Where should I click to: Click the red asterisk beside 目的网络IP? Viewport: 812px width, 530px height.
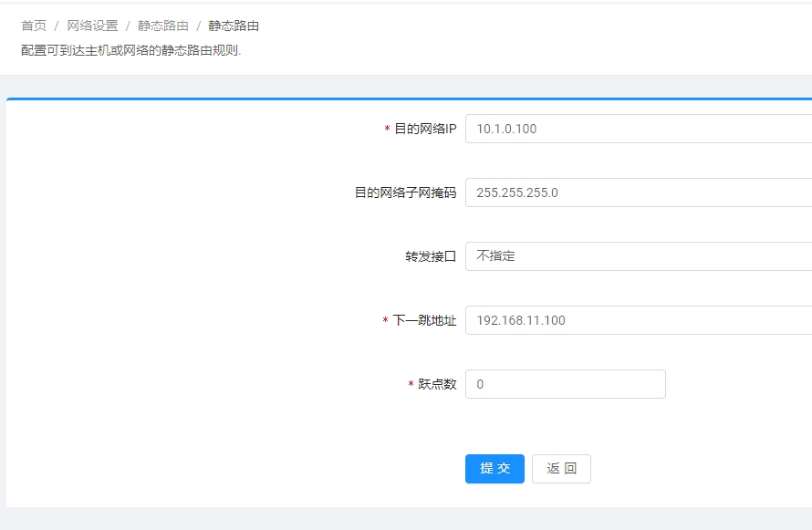coord(387,130)
